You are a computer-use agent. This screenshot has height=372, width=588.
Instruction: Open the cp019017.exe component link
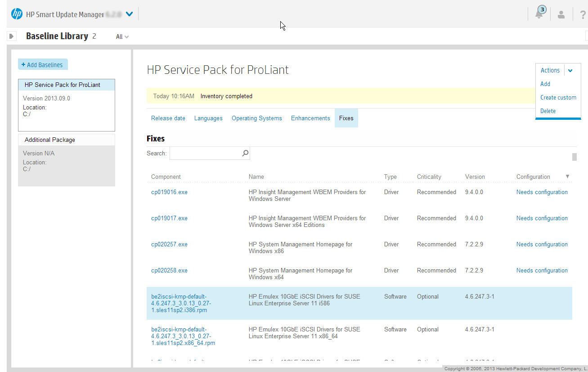(x=169, y=218)
